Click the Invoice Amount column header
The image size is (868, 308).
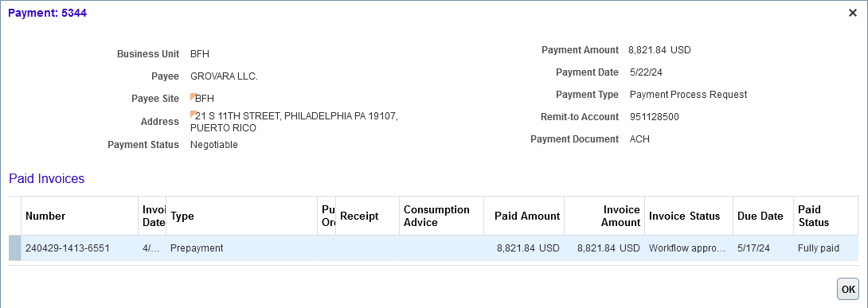tap(620, 216)
